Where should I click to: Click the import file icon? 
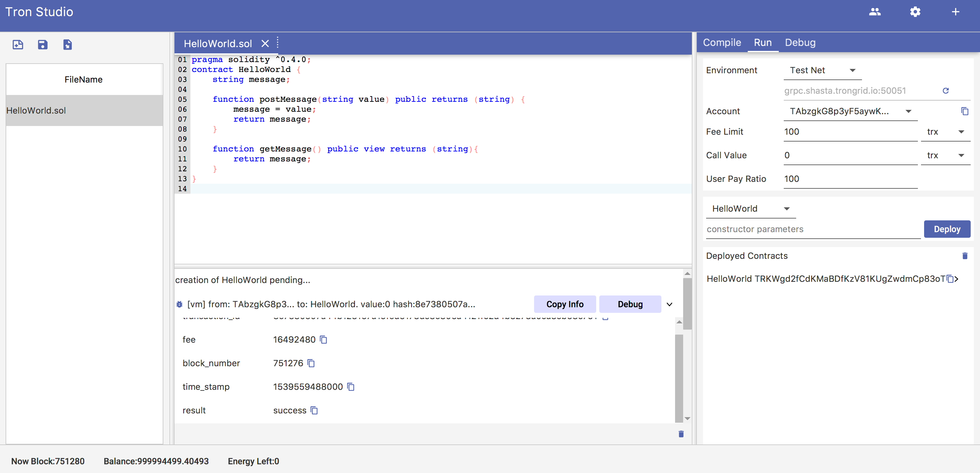pos(67,44)
